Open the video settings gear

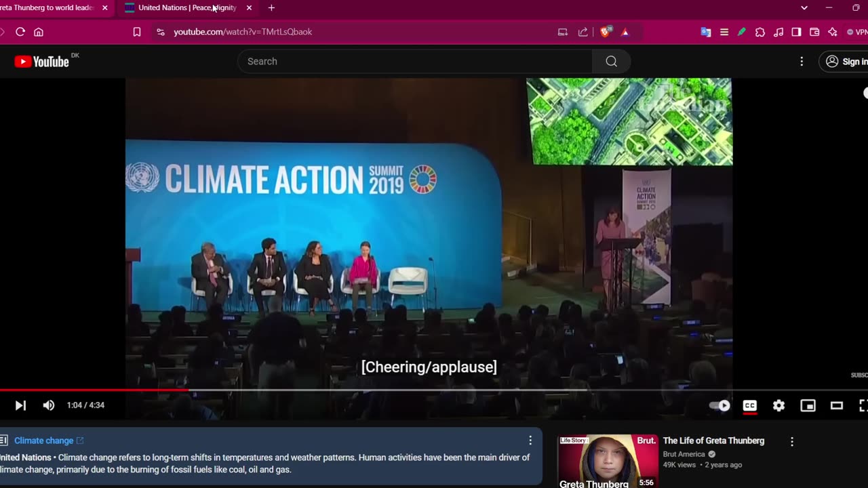778,405
